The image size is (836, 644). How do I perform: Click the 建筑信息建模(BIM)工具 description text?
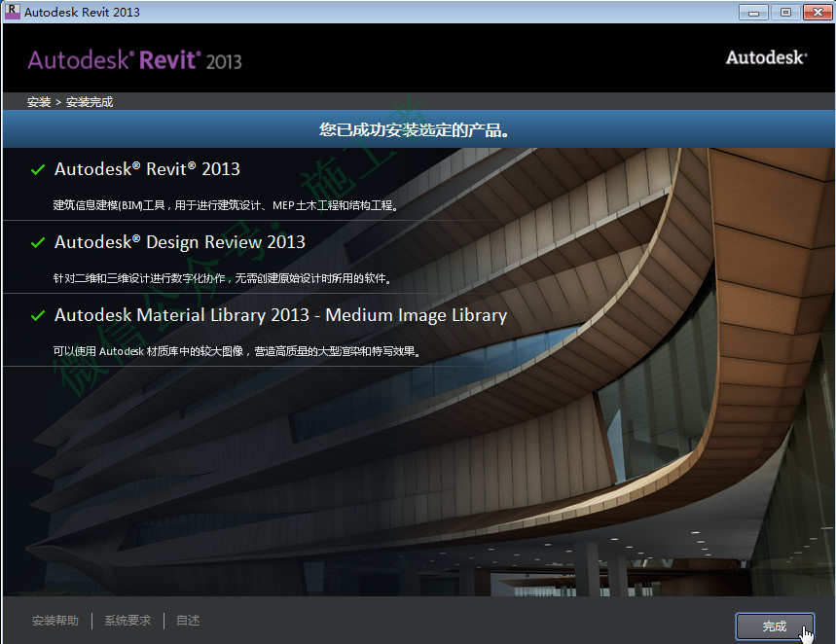[226, 205]
